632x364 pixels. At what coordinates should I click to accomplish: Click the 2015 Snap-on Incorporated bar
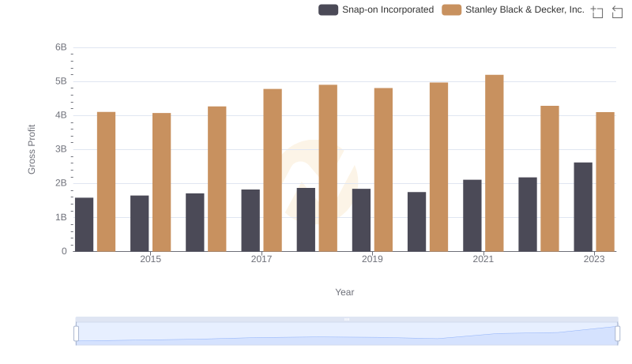coord(140,223)
